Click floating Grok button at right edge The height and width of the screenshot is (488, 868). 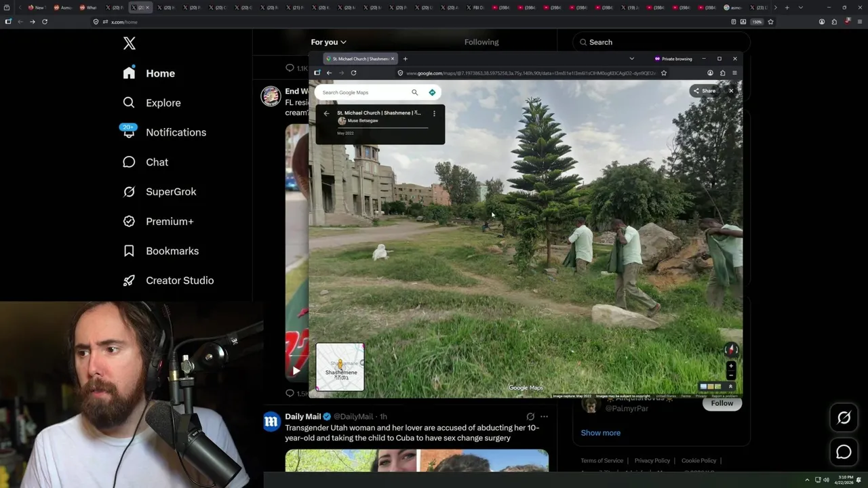[844, 418]
